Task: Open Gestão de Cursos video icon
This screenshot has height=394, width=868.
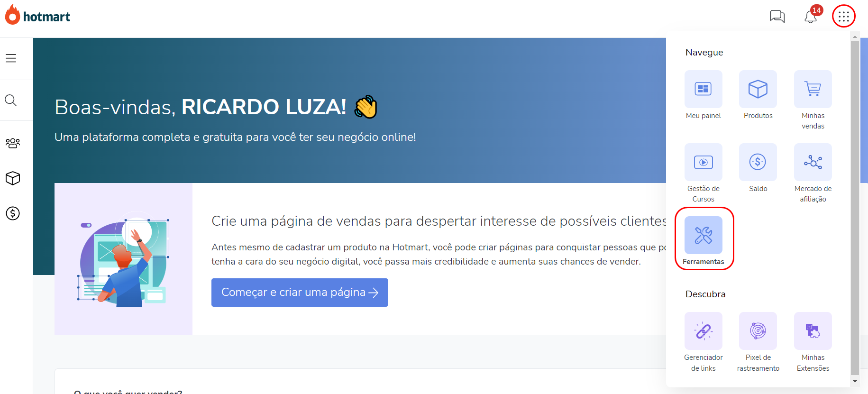Action: (703, 162)
